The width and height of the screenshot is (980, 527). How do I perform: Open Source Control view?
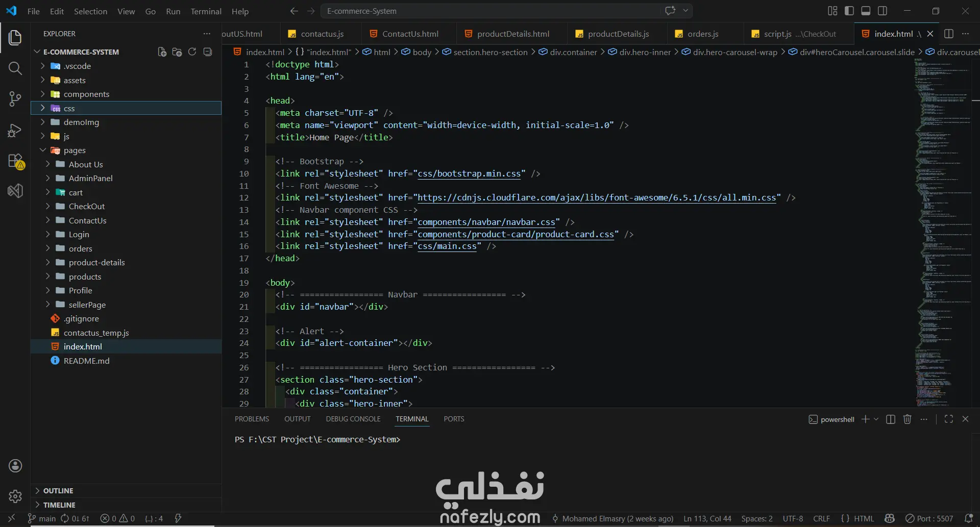15,99
